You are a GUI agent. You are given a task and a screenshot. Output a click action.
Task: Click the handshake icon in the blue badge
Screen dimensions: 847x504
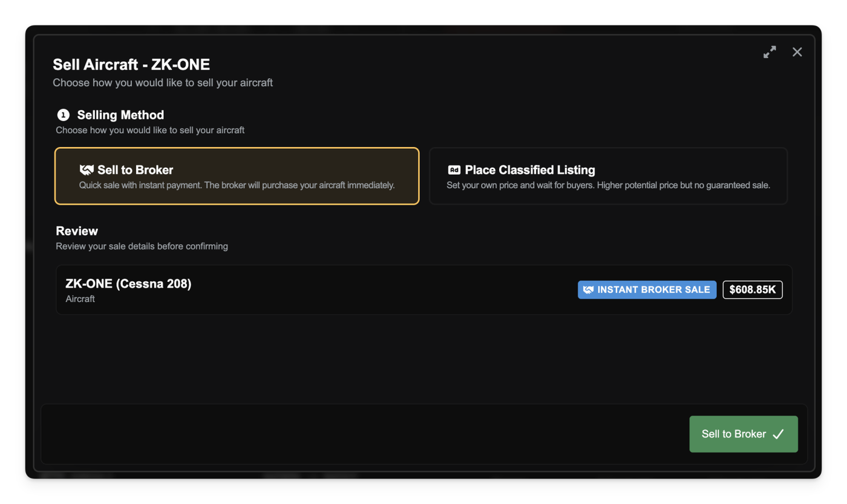coord(588,290)
